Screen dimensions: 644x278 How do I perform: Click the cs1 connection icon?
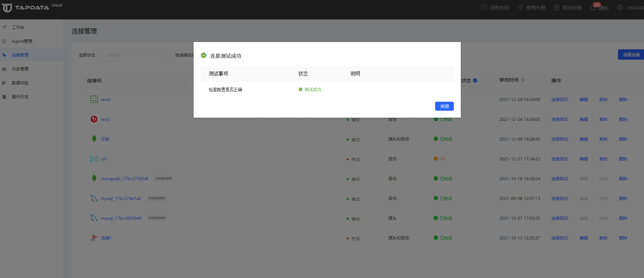[x=94, y=159]
